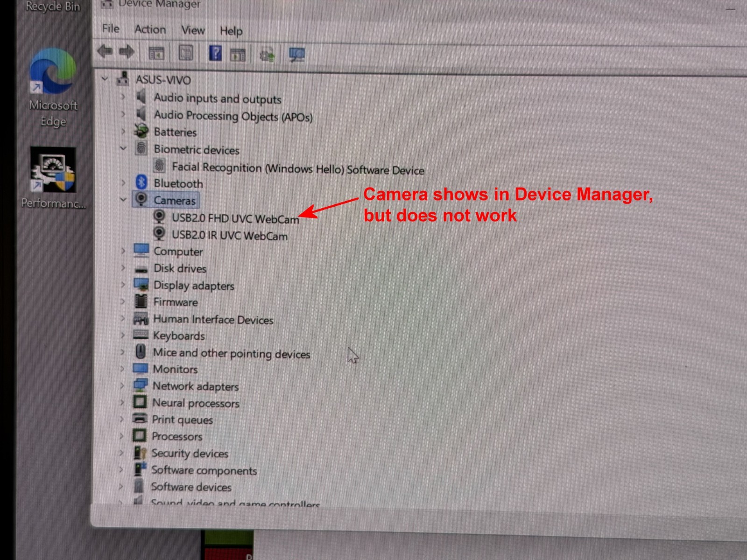Expand Audio inputs and outputs
This screenshot has width=747, height=560.
123,97
